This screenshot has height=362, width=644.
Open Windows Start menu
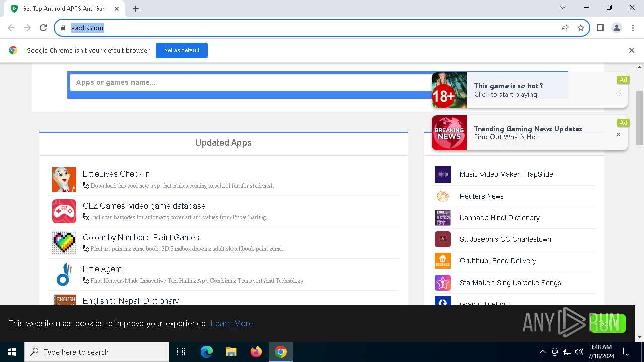(x=12, y=352)
